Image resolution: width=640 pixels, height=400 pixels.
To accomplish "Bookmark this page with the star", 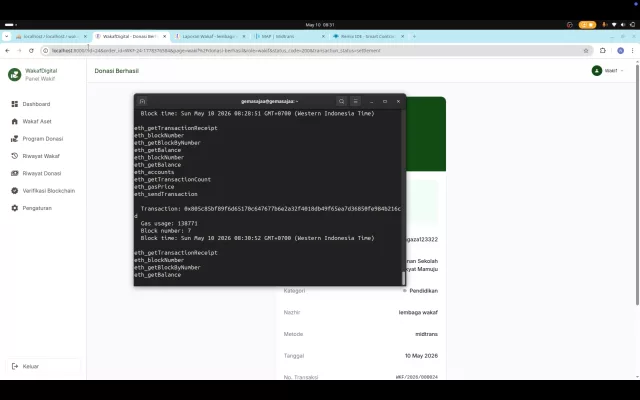I will coord(586,51).
